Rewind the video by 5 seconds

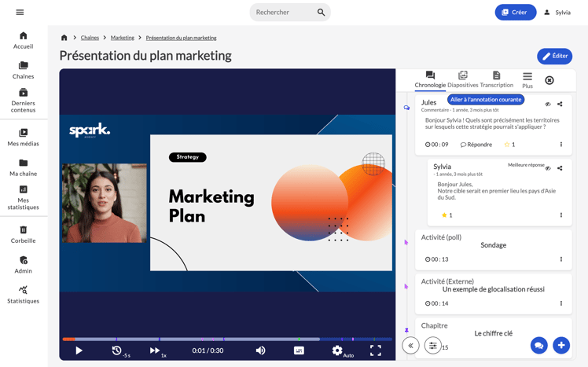coord(117,350)
